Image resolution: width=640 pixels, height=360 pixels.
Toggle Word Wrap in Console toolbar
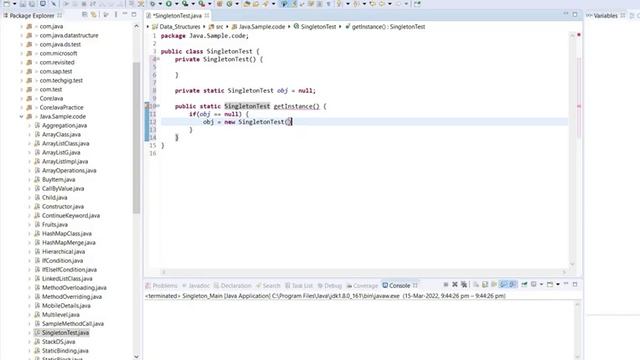[x=494, y=284]
